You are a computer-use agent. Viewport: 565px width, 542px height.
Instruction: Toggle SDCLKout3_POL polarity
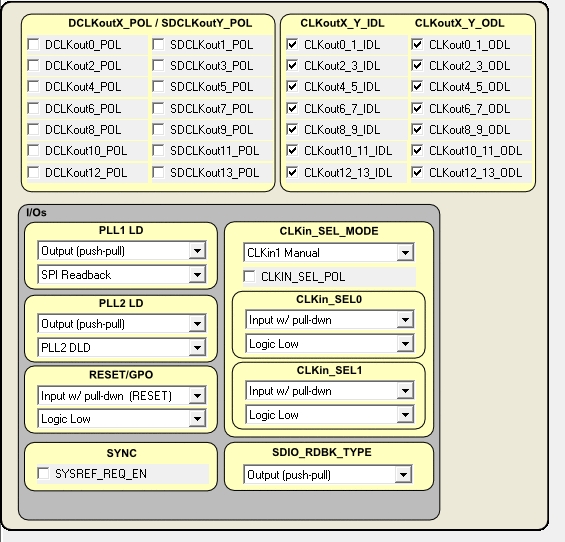pyautogui.click(x=159, y=66)
